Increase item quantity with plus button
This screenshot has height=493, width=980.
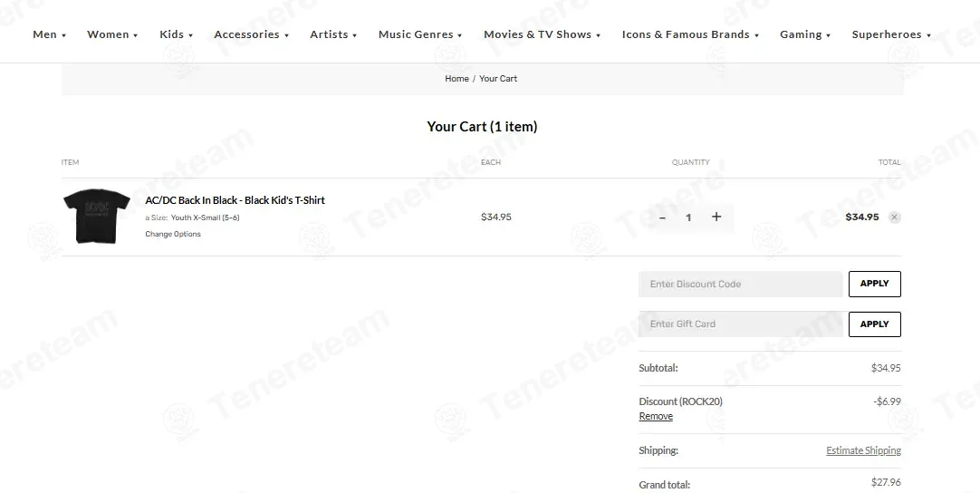716,217
